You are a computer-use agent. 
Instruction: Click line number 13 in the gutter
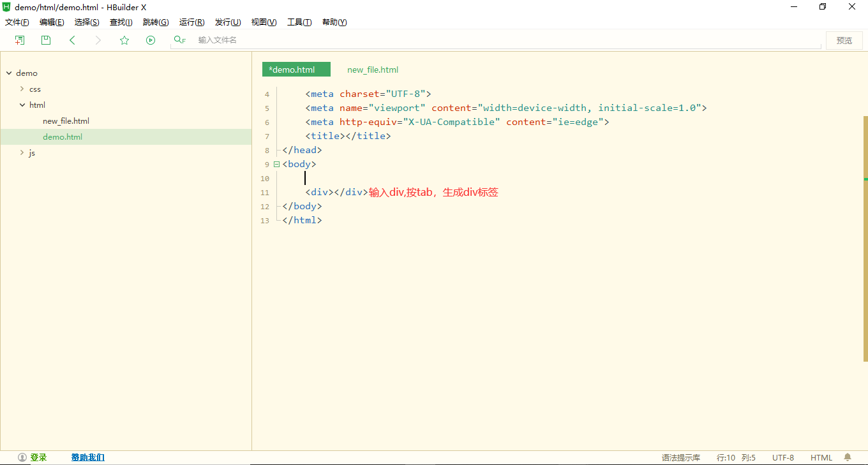point(265,221)
